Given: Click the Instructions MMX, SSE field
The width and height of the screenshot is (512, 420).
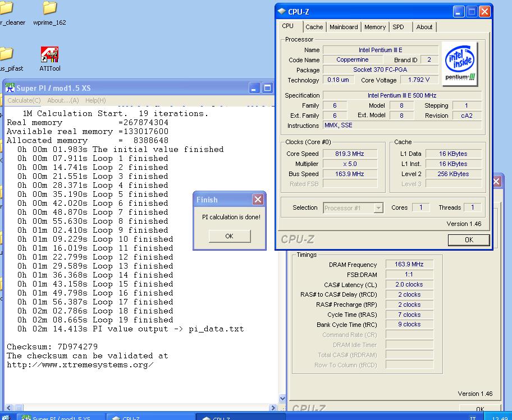Looking at the screenshot, I should pos(402,125).
